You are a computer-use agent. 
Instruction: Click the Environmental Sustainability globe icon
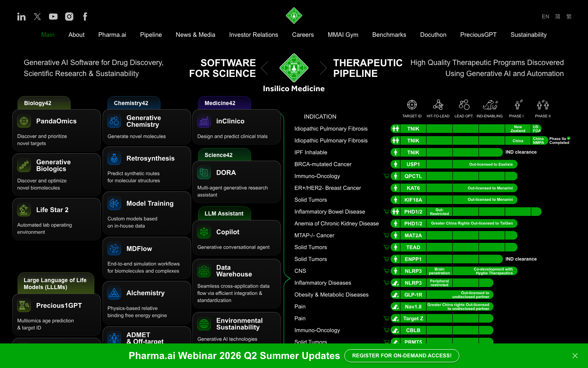[204, 324]
